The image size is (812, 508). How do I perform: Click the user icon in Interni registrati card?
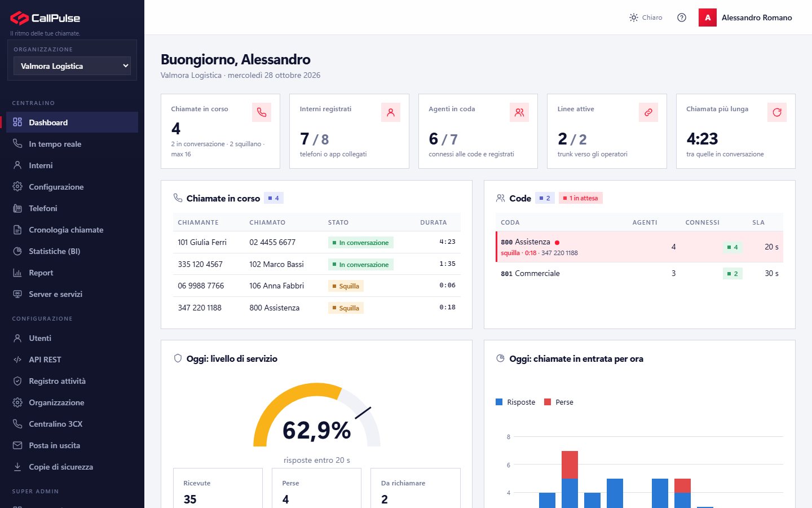(x=391, y=112)
